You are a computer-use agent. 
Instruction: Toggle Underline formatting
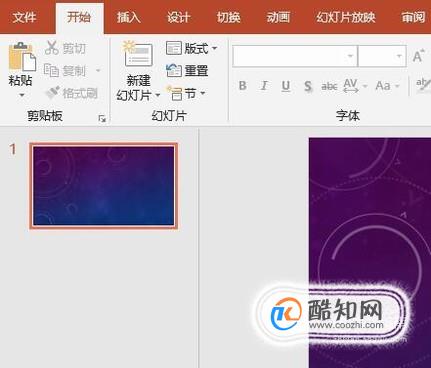point(286,86)
